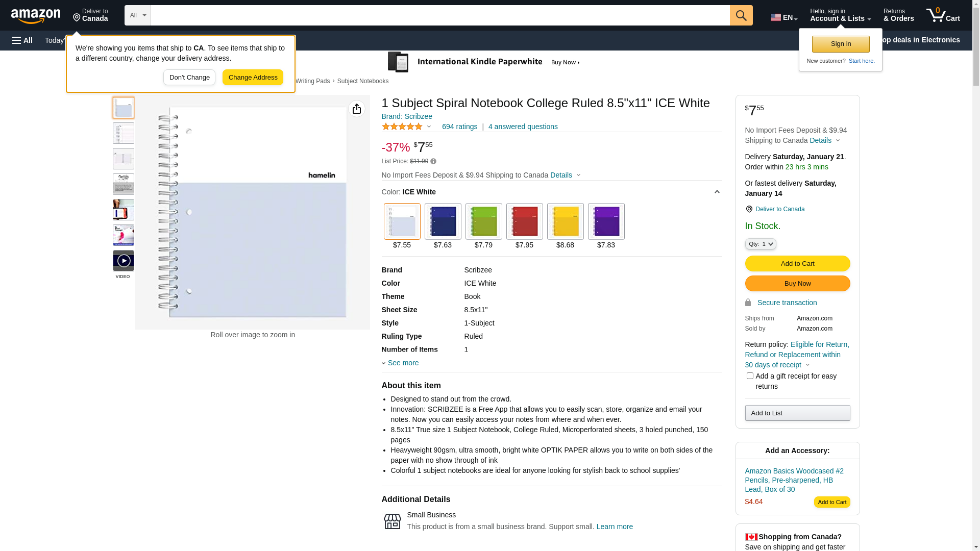Click the Subject Notebooks breadcrumb

coord(362,81)
